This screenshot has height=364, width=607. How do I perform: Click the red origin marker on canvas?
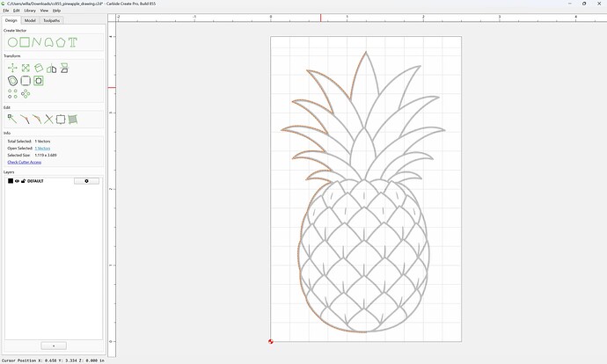(271, 341)
